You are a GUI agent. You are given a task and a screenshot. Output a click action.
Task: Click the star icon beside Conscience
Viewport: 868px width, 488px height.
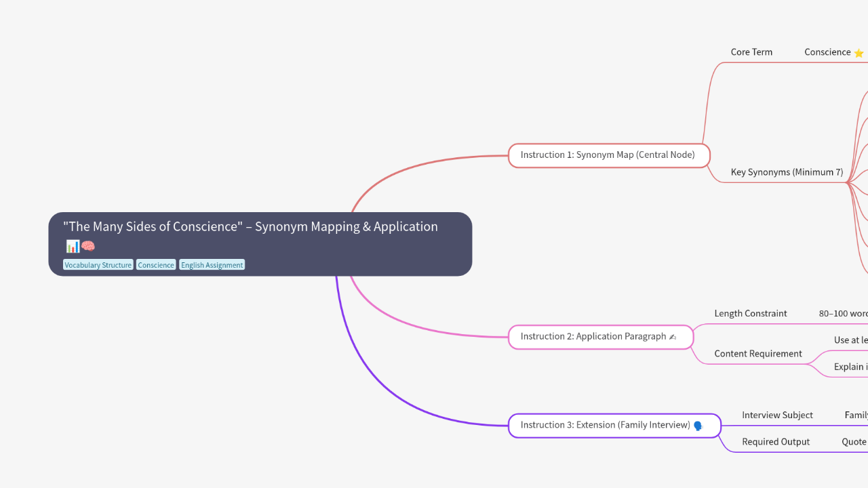pyautogui.click(x=859, y=53)
